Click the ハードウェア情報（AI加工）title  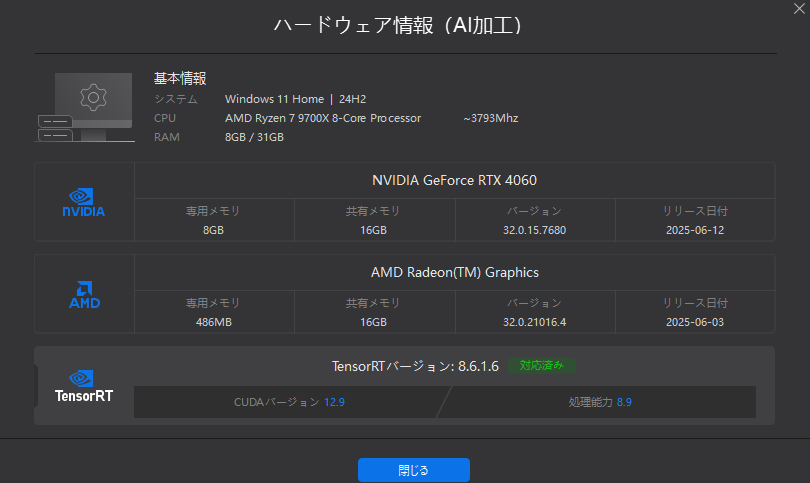coord(398,25)
